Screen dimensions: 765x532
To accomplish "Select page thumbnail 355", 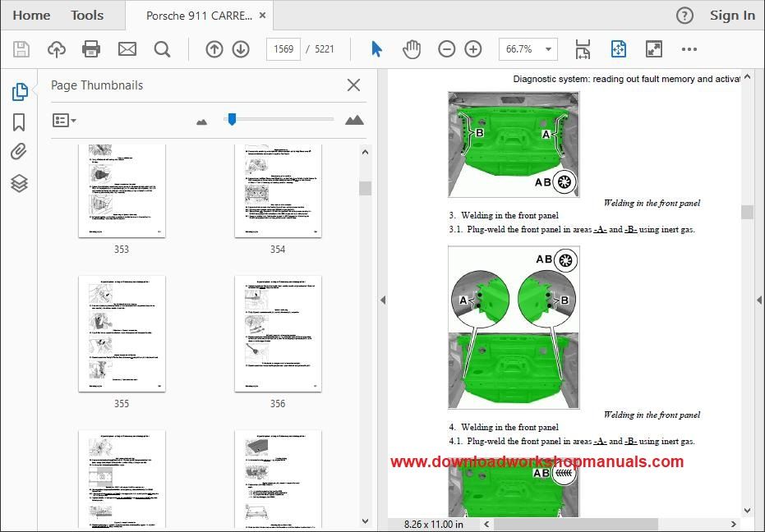I will coord(122,333).
